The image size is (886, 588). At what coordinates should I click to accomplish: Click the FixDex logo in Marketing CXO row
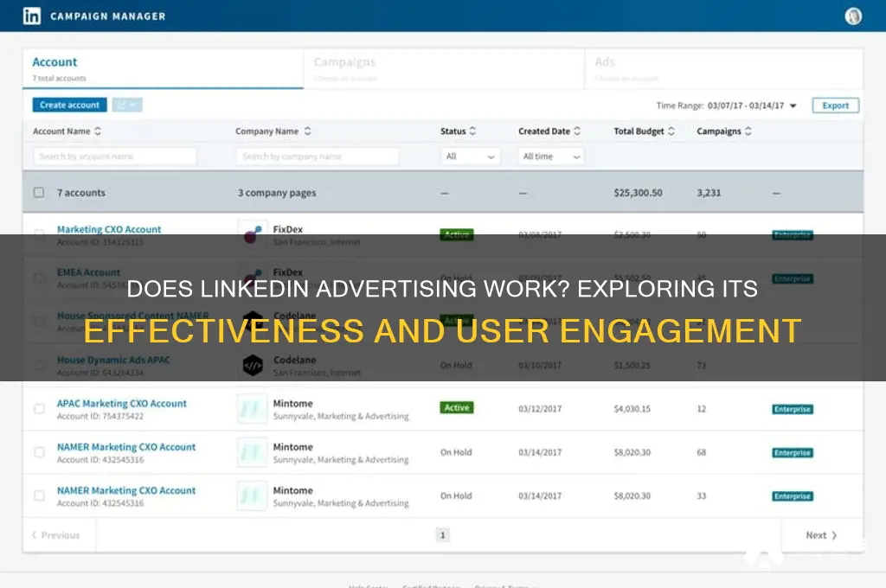click(253, 233)
